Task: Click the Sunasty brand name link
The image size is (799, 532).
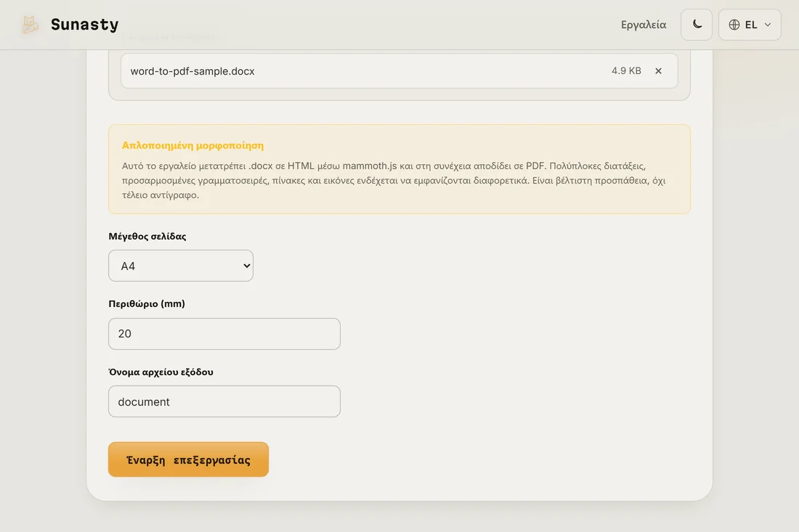Action: pyautogui.click(x=84, y=25)
